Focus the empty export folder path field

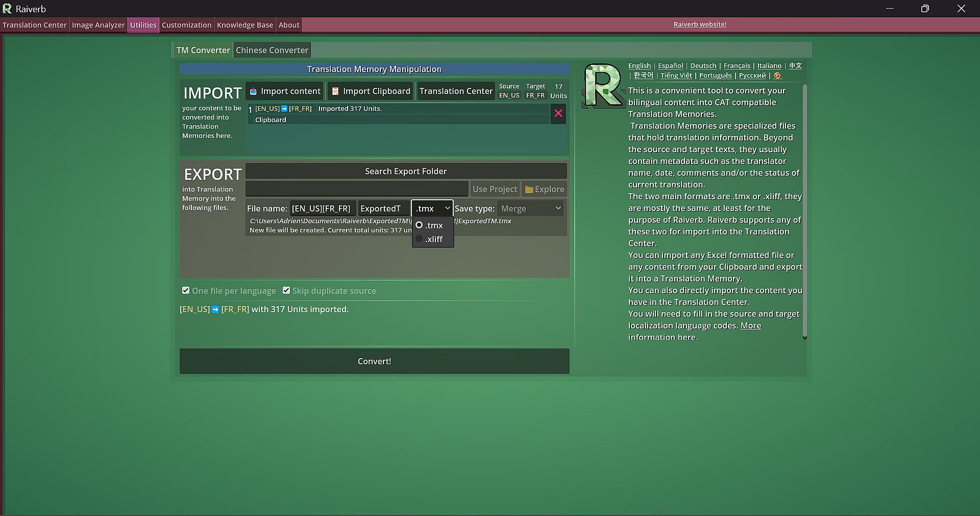click(357, 189)
